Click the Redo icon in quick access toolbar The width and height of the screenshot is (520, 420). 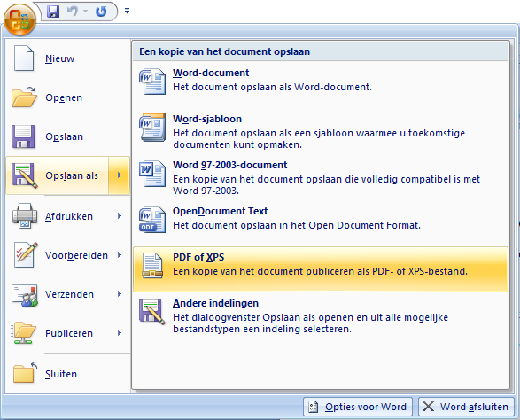(101, 12)
